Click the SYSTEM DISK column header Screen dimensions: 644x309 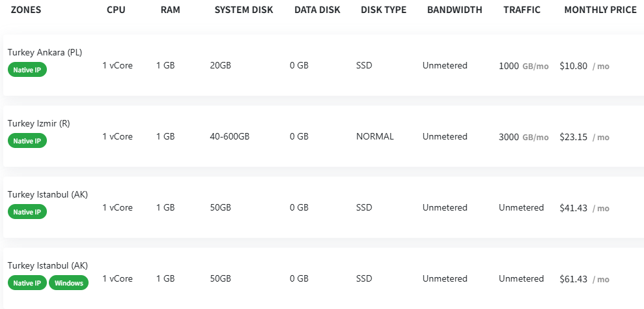244,10
